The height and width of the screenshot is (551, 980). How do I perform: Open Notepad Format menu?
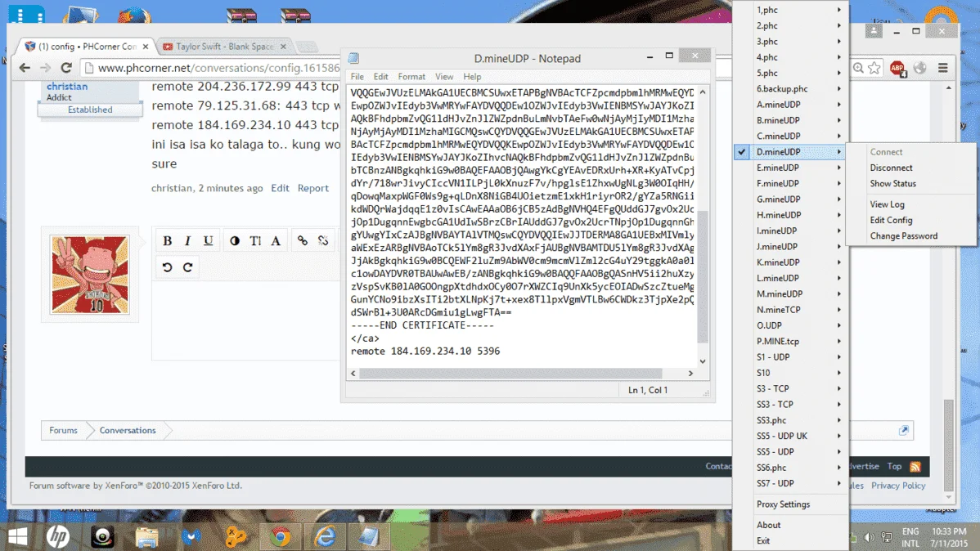[411, 76]
